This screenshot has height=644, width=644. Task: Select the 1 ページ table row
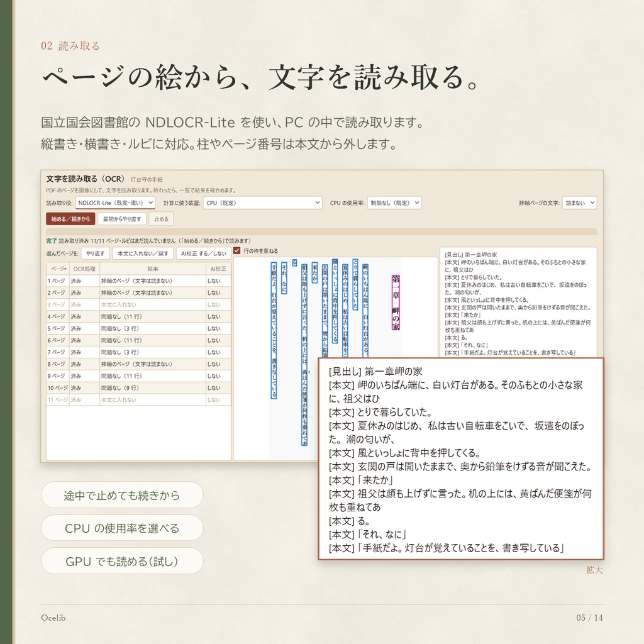[x=139, y=281]
